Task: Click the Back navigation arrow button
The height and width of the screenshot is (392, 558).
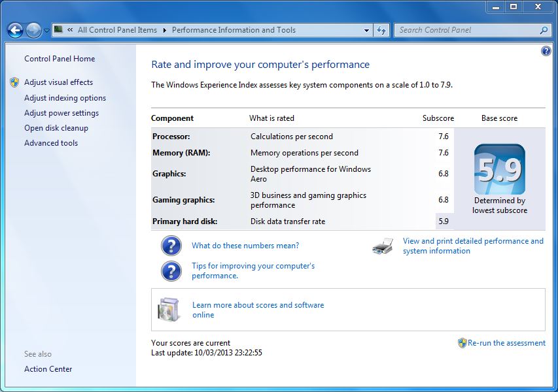Action: [x=15, y=30]
